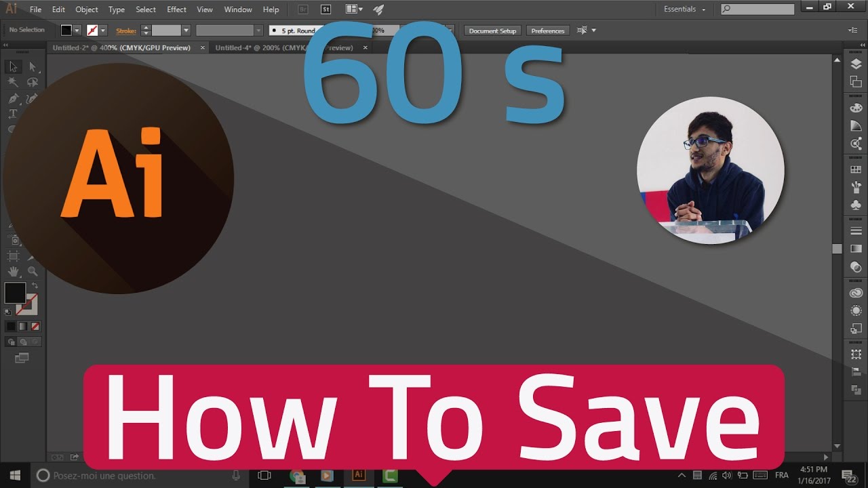Select the Lasso tool
The height and width of the screenshot is (488, 868).
pos(32,82)
